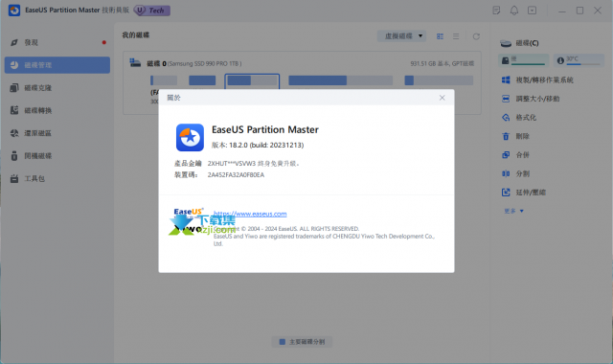Select the wide fourth partition bar

(341, 80)
